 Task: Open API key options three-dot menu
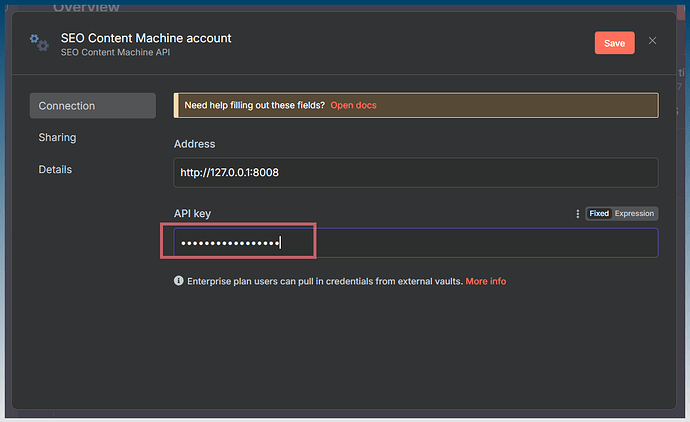click(577, 214)
